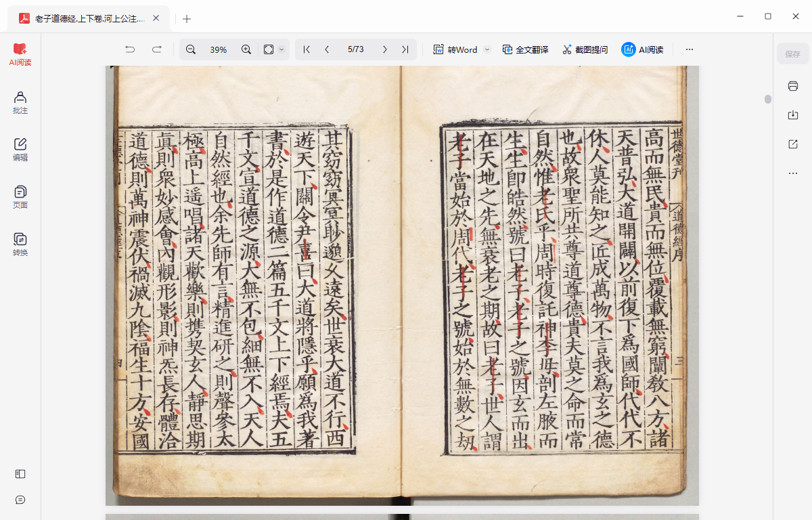Viewport: 812px width, 520px height.
Task: Go to the previous page
Action: click(327, 49)
